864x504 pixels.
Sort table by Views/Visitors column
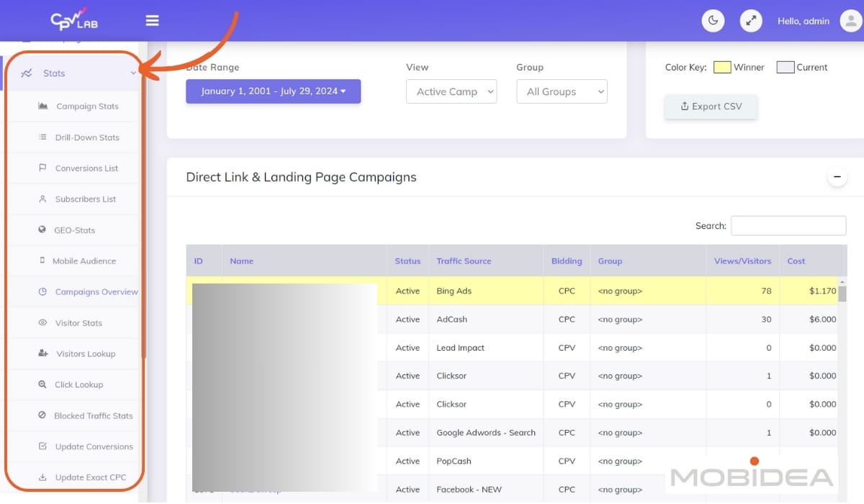(742, 261)
